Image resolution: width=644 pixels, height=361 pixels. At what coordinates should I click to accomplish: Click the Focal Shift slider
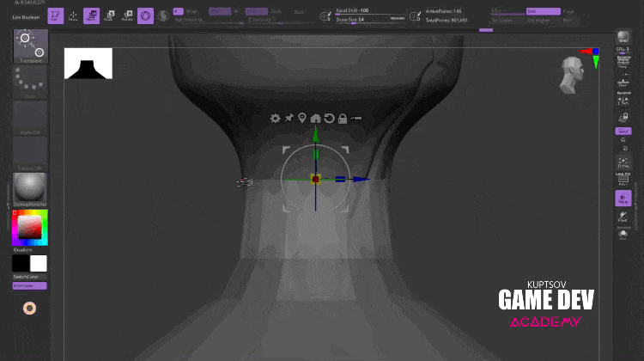click(x=370, y=11)
